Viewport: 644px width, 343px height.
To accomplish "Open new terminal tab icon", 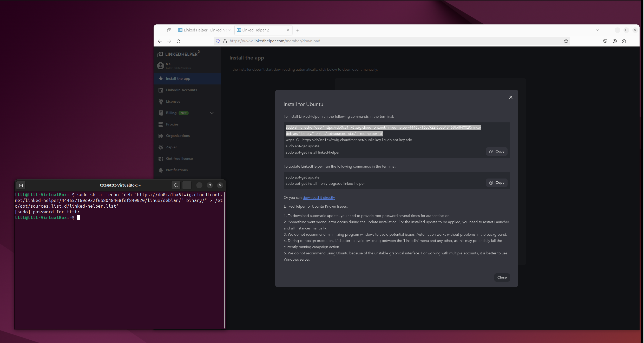I will (21, 185).
